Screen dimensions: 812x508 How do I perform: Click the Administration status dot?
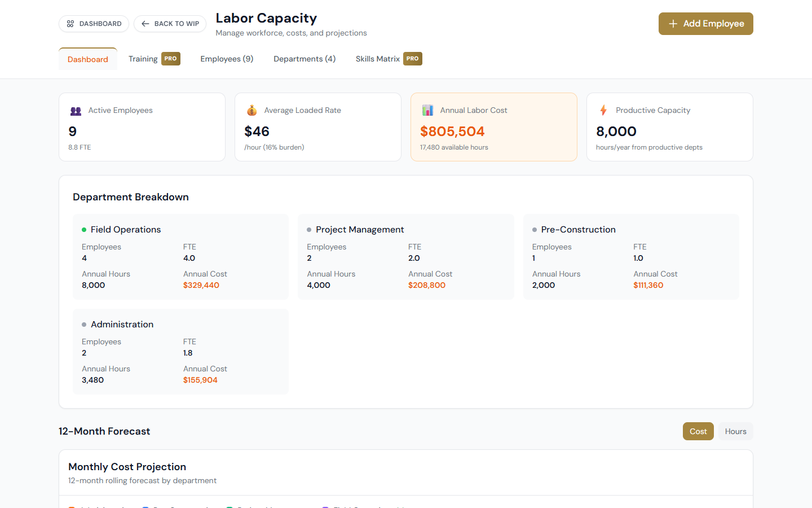click(84, 325)
